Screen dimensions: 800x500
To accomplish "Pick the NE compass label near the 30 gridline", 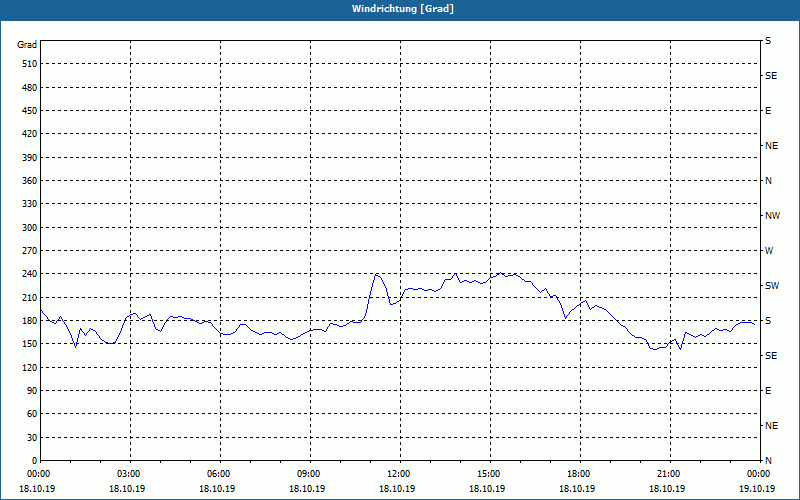I will click(771, 426).
